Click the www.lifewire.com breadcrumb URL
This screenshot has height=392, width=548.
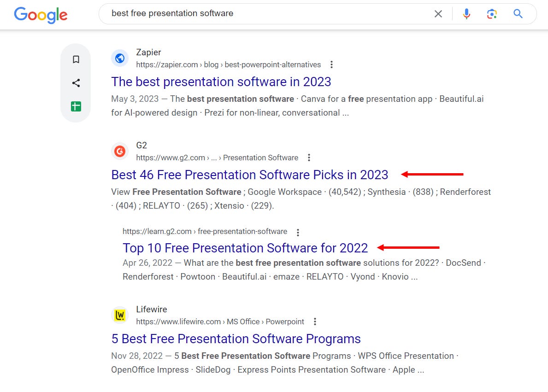pos(220,322)
